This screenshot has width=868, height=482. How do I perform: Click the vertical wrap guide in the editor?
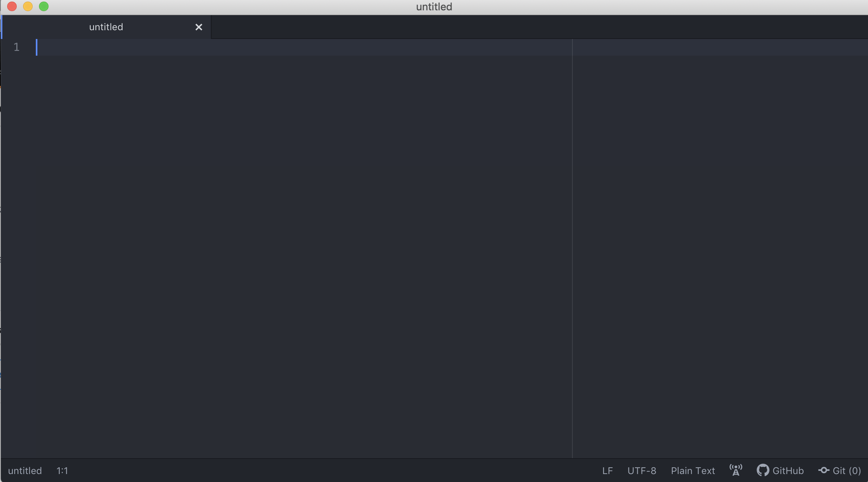tap(573, 239)
